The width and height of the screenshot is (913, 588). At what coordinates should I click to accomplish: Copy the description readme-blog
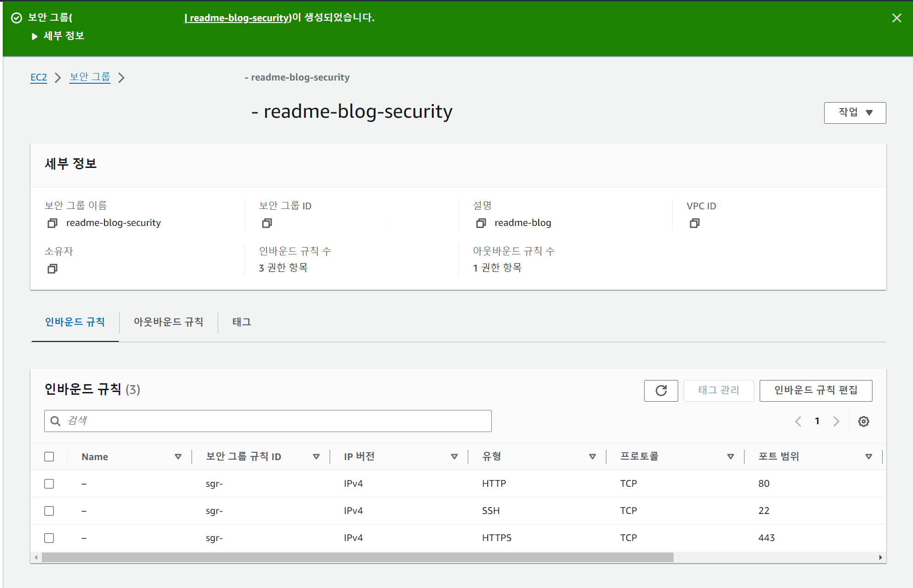click(x=481, y=223)
